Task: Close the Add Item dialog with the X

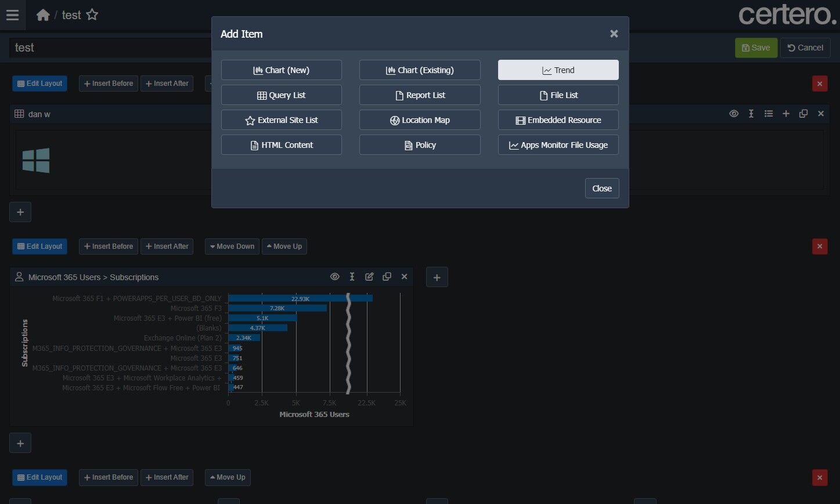Action: [x=614, y=34]
